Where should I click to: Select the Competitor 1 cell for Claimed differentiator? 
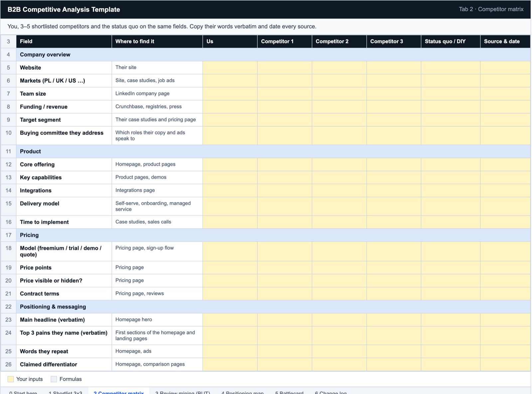(x=285, y=364)
